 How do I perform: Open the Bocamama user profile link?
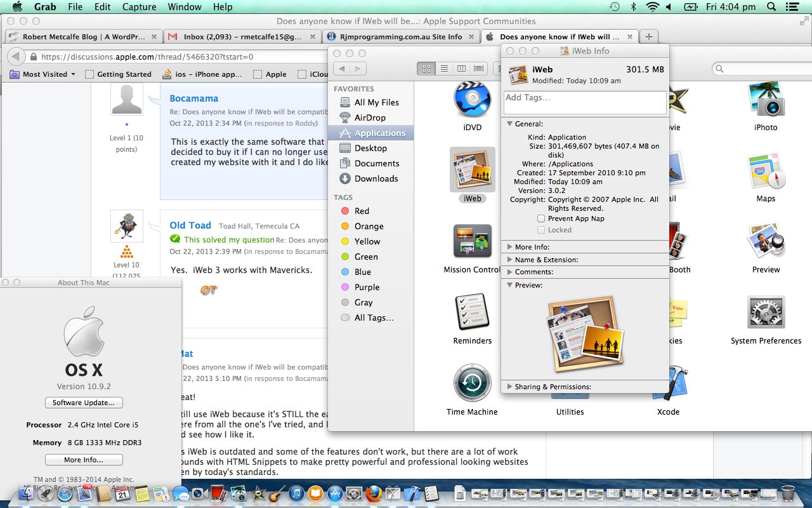pyautogui.click(x=193, y=98)
